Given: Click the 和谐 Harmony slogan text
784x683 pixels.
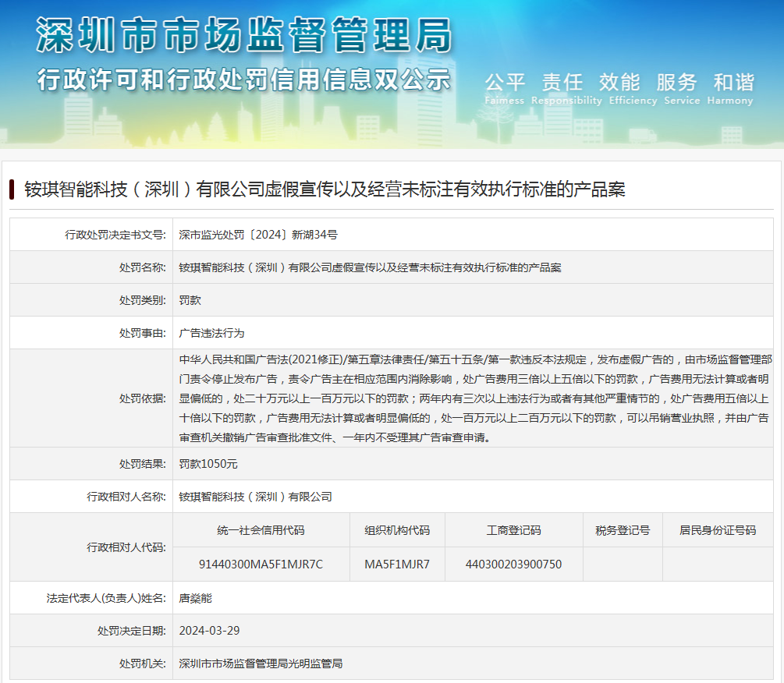Looking at the screenshot, I should pos(733,88).
